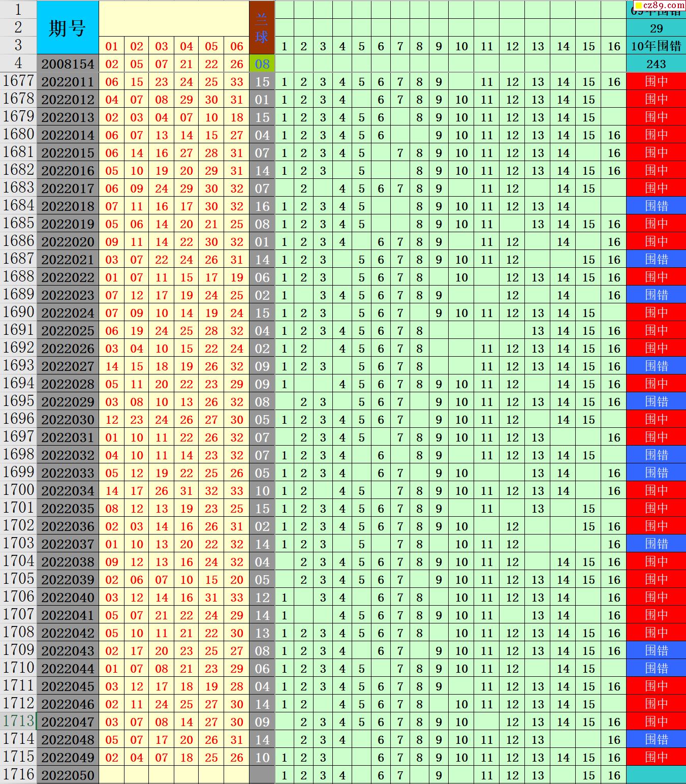
Task: Click the gray 兰球 cell in the 2022049 row
Action: point(262,758)
